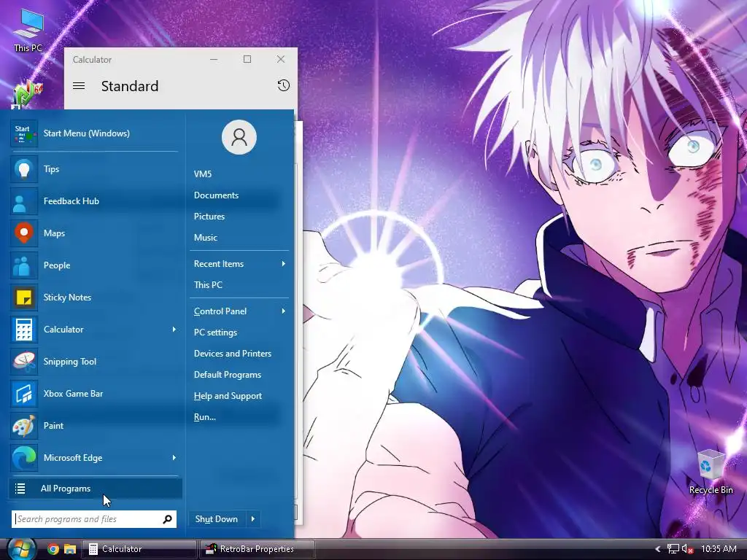The image size is (747, 560).
Task: Launch Snipping Tool scissors icon
Action: click(x=24, y=362)
